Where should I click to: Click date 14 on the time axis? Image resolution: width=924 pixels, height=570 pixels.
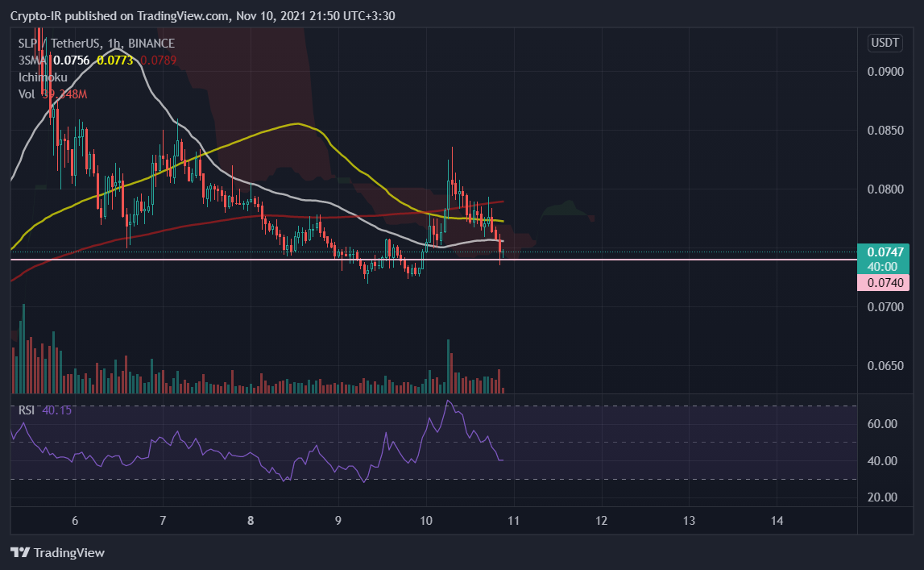[x=777, y=521]
